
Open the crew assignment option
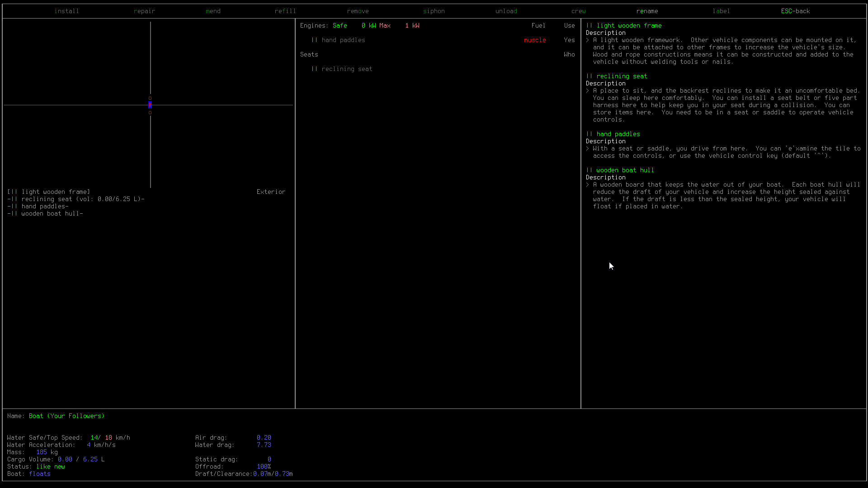(x=578, y=11)
